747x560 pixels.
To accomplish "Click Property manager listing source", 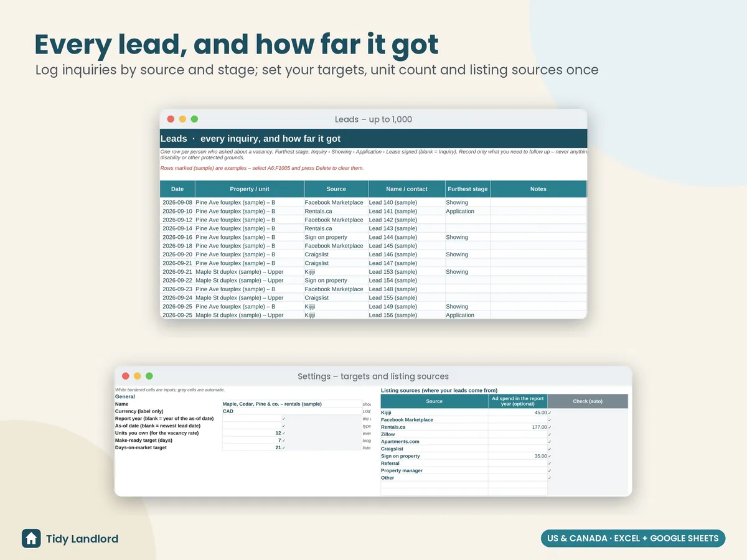I will pos(435,470).
